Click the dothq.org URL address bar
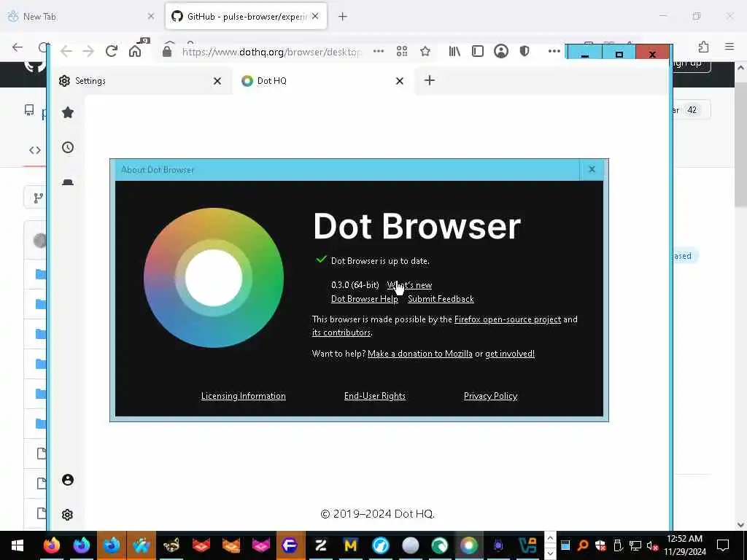747x560 pixels. [x=271, y=52]
